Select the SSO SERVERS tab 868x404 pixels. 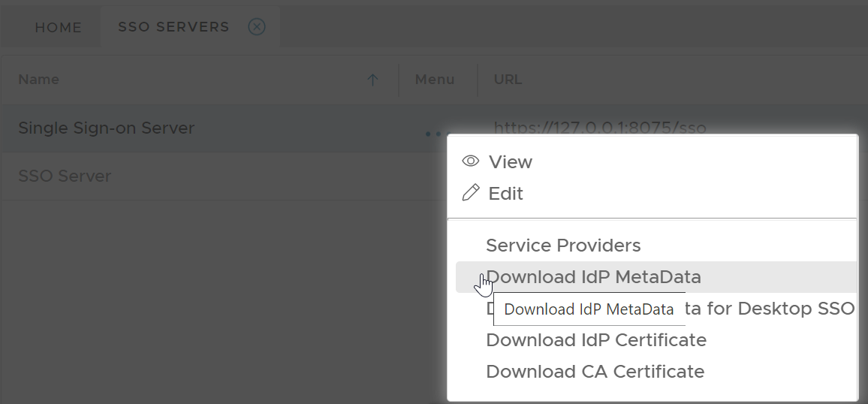[x=173, y=27]
